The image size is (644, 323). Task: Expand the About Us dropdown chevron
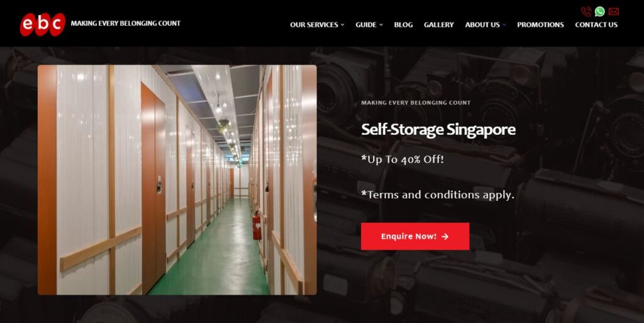[504, 25]
